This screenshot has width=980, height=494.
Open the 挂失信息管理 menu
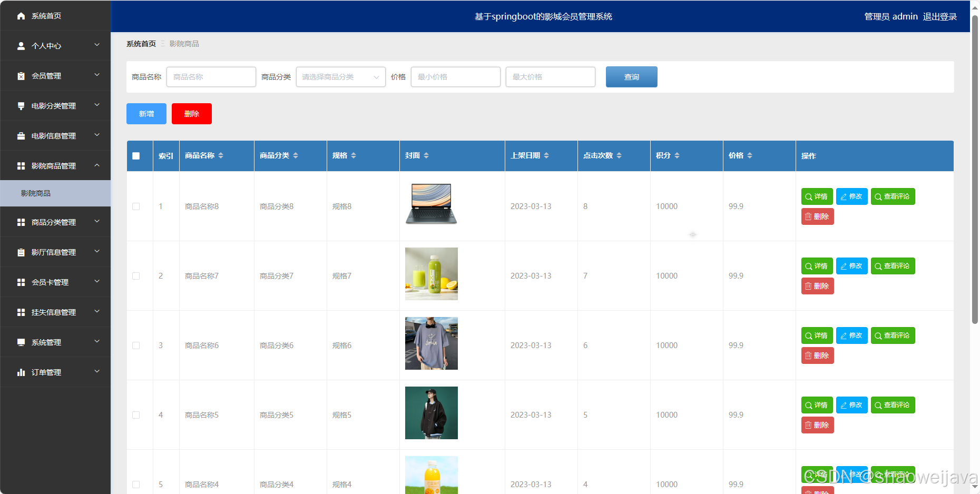pyautogui.click(x=55, y=312)
